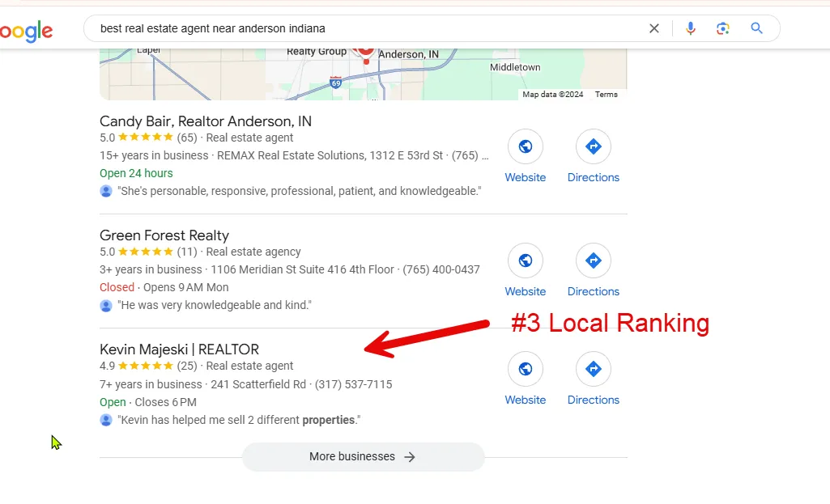Click reviewer avatar beside Candy Bair review
The height and width of the screenshot is (504, 830).
[x=106, y=191]
